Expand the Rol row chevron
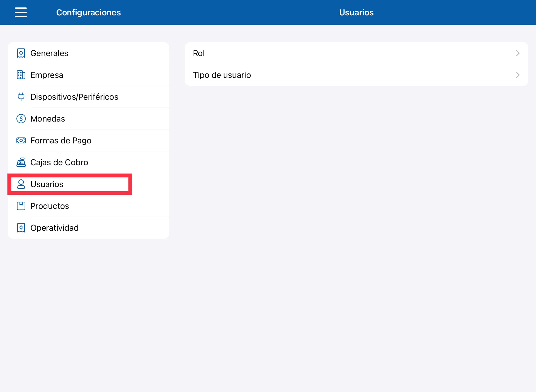 (x=518, y=53)
